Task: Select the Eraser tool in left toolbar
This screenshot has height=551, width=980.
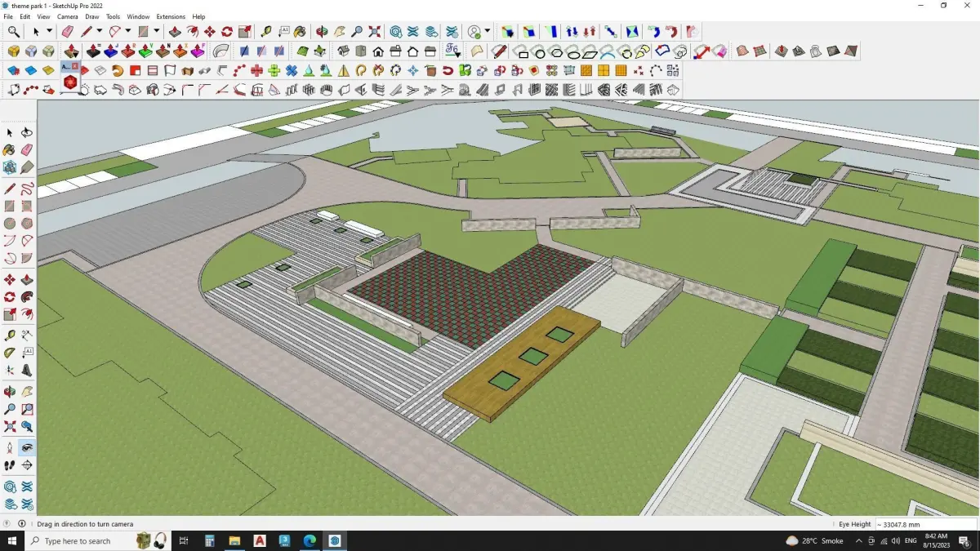Action: click(x=27, y=150)
